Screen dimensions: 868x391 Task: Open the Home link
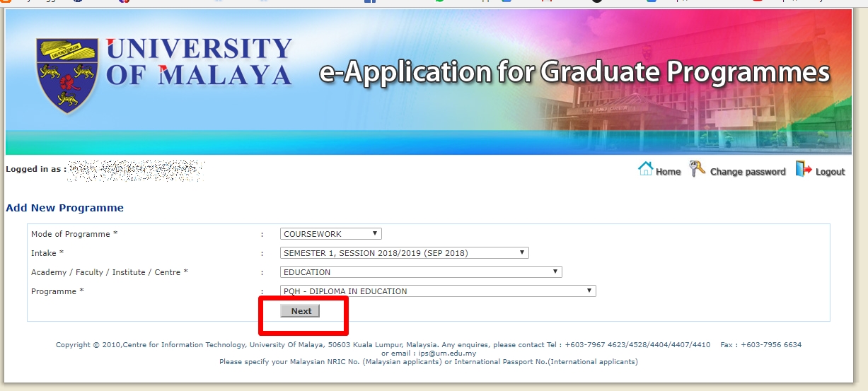[x=668, y=172]
